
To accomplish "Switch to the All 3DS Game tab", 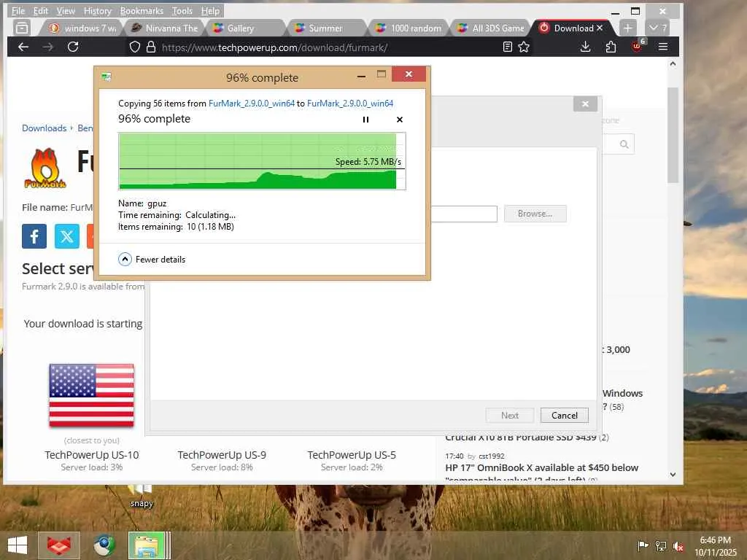I will pyautogui.click(x=491, y=28).
